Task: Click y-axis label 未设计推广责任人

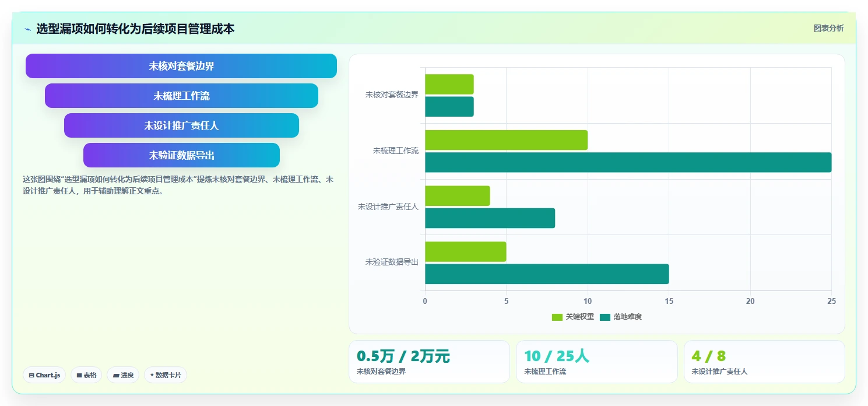Action: pyautogui.click(x=388, y=206)
